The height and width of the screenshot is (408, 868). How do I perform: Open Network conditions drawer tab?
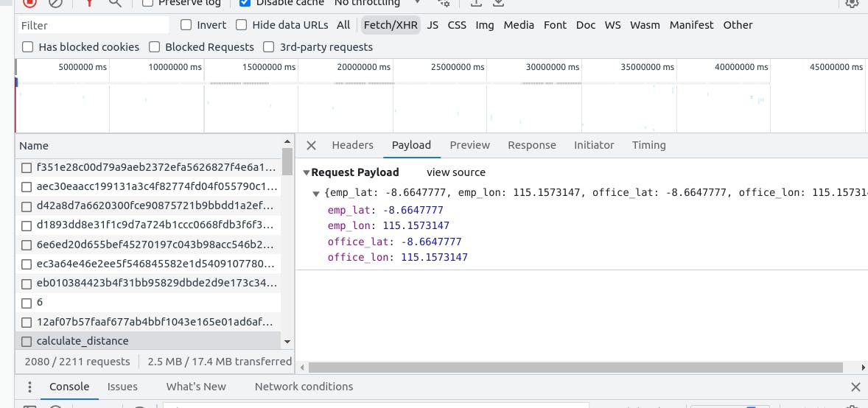point(304,387)
